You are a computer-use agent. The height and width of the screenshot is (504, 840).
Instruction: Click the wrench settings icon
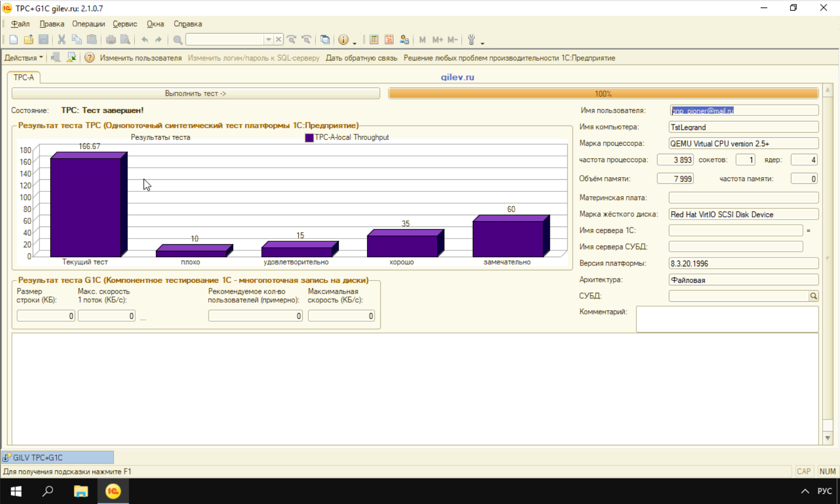(x=471, y=40)
